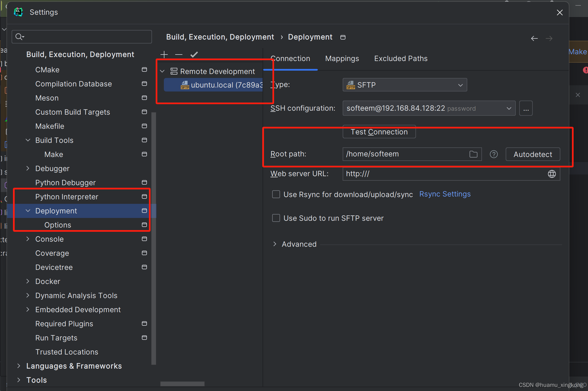Viewport: 588px width, 391px height.
Task: Click the back arrow navigation icon
Action: pyautogui.click(x=534, y=39)
